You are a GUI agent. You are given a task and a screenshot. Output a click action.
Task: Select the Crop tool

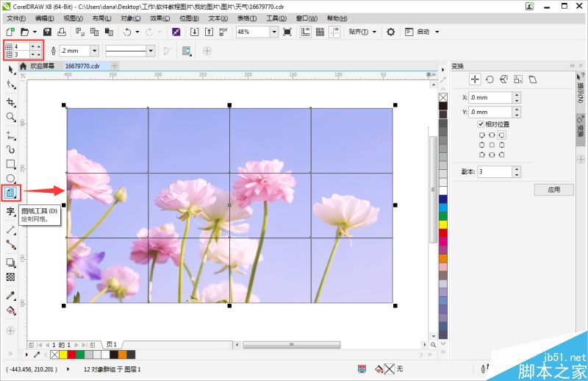point(11,102)
